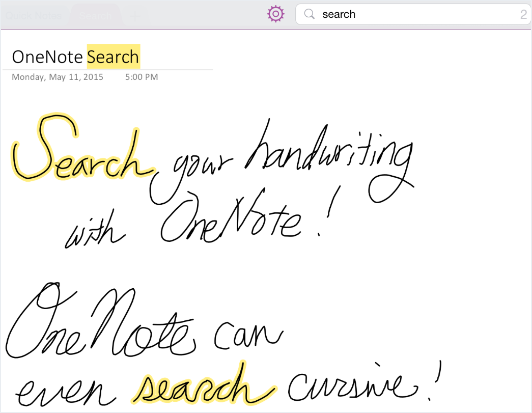Click the gear icon to open options

275,14
